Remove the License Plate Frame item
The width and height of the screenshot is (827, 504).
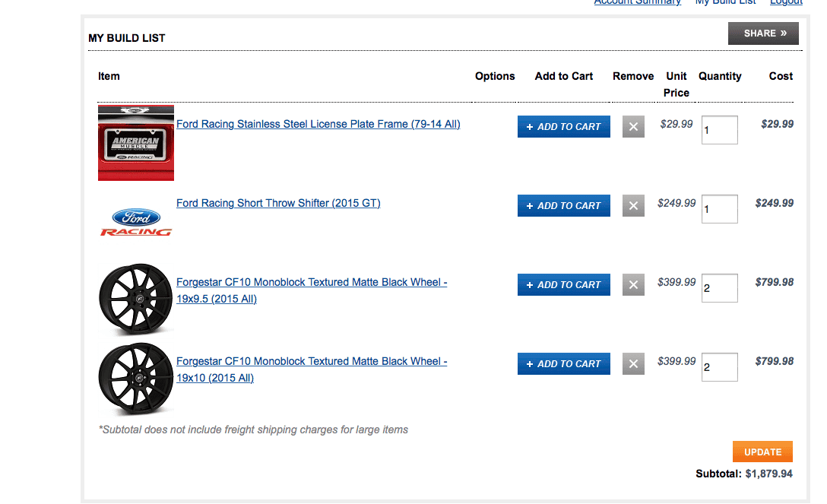click(633, 126)
